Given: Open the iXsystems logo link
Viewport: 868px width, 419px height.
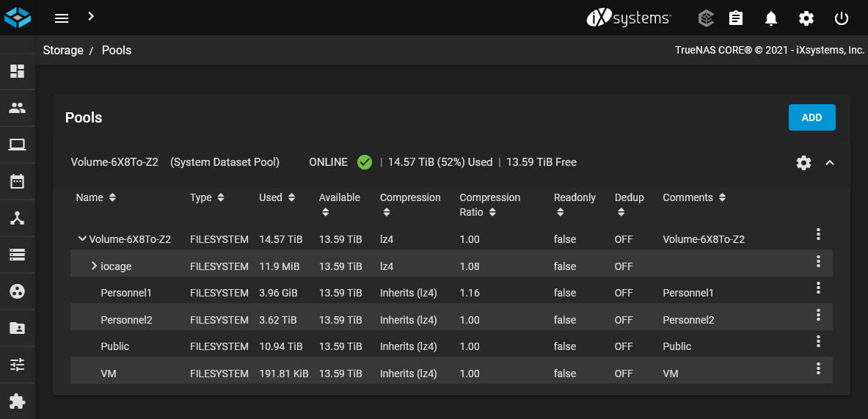Looking at the screenshot, I should pos(630,18).
